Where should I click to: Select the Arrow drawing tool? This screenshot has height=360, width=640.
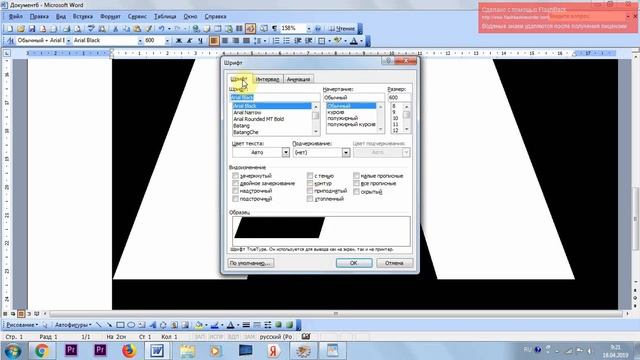click(x=109, y=325)
